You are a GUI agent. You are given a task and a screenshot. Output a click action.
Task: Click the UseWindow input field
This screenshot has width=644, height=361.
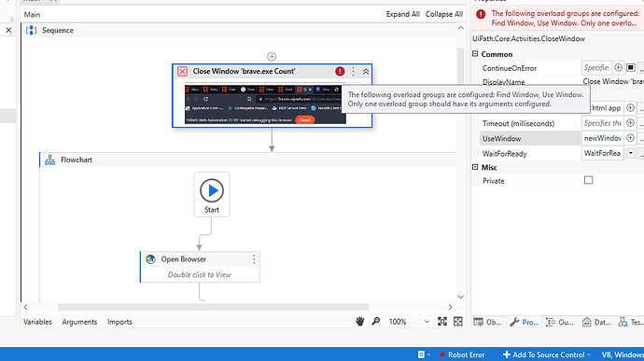[x=603, y=138]
